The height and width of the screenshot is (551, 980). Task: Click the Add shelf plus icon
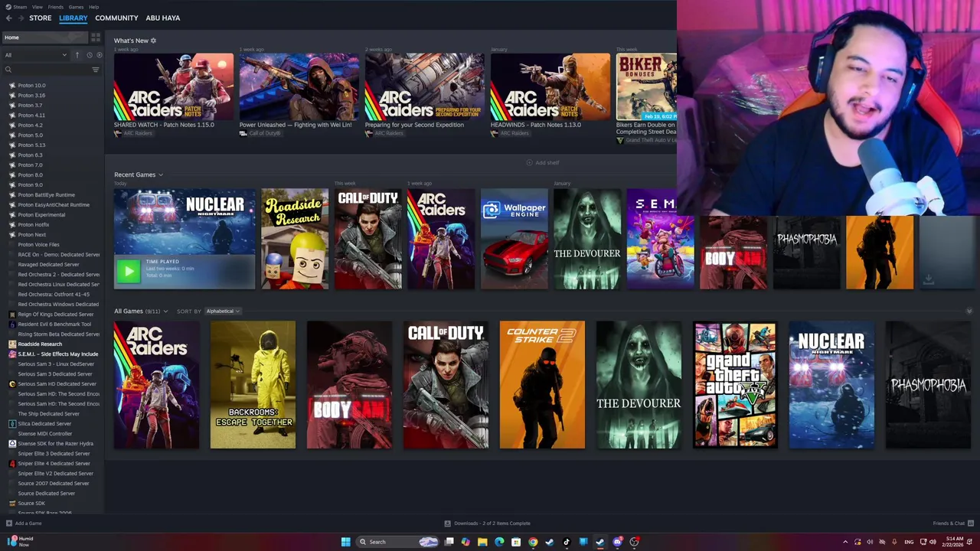529,162
